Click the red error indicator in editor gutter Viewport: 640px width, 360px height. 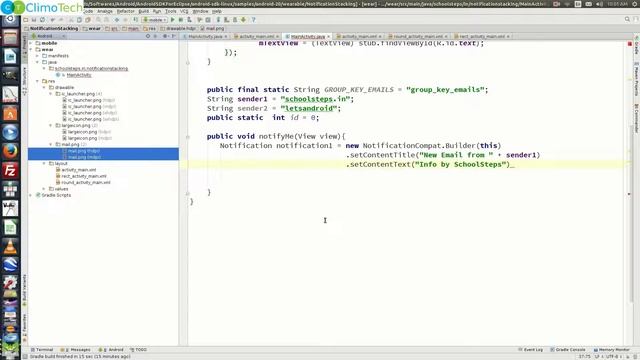tap(629, 43)
